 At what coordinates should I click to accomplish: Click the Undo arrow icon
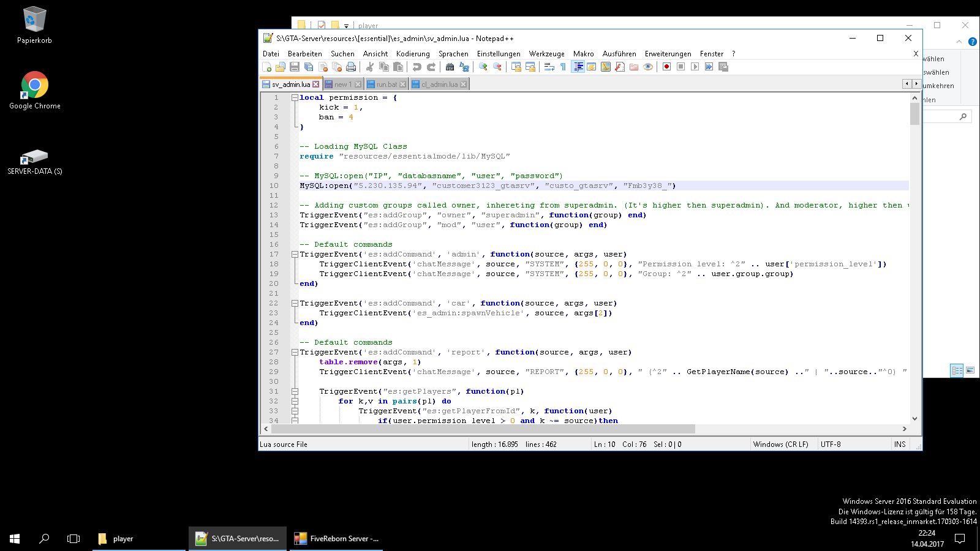pyautogui.click(x=417, y=67)
